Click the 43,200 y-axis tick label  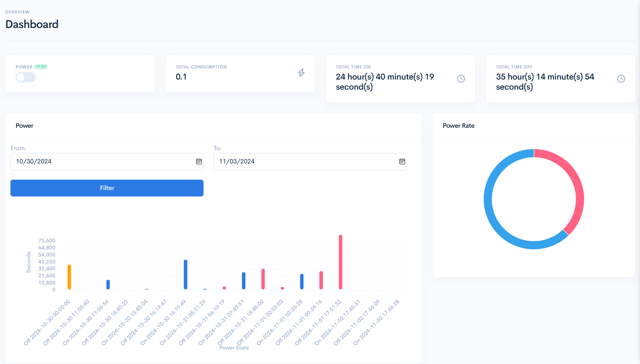click(47, 262)
